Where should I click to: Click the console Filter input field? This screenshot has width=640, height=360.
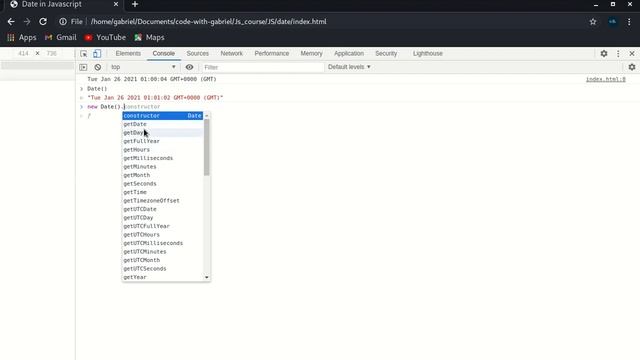point(262,67)
